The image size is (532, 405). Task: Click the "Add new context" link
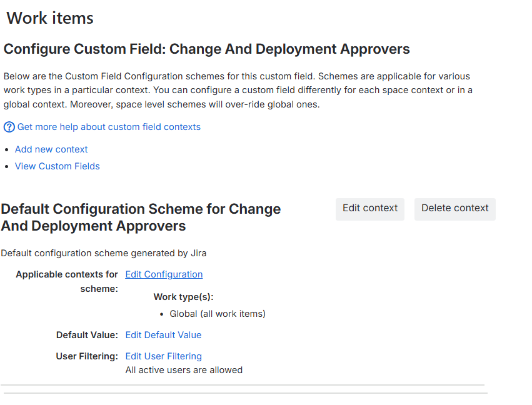(x=51, y=149)
